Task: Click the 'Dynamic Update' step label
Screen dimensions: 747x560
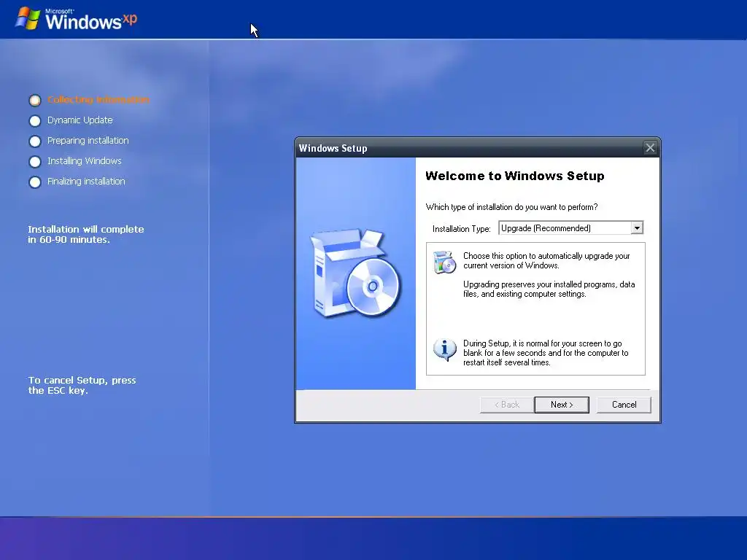Action: pos(80,120)
